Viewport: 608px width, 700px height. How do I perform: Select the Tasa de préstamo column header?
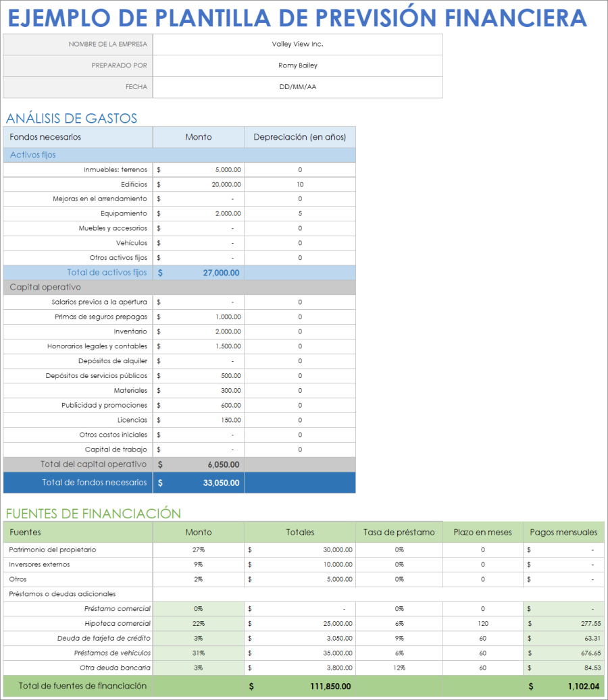tap(399, 532)
